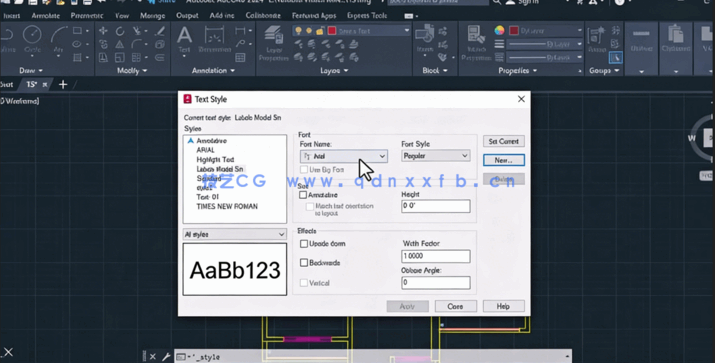This screenshot has height=363, width=715.
Task: Click the Vertical checkbox
Action: point(304,283)
